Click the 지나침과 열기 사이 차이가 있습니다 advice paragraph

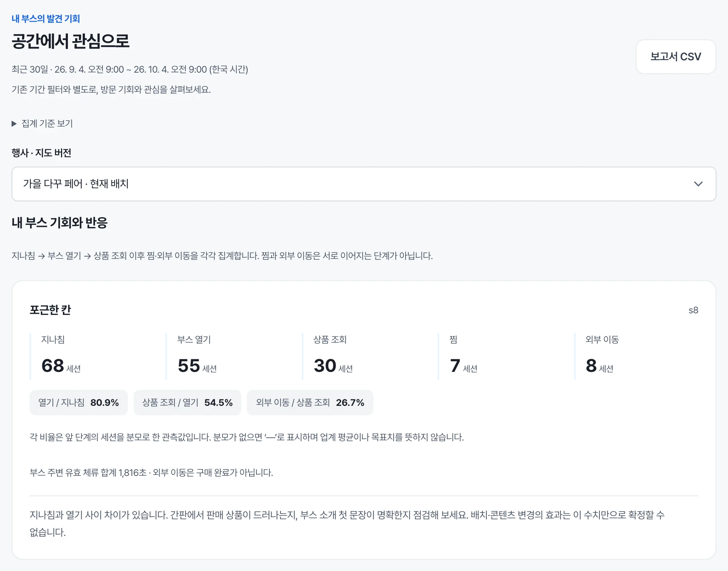[347, 524]
